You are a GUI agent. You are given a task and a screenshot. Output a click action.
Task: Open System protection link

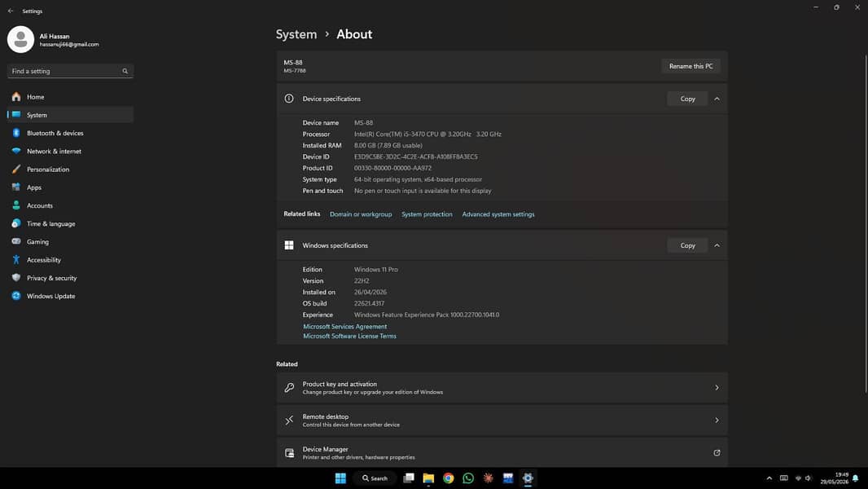pyautogui.click(x=427, y=214)
